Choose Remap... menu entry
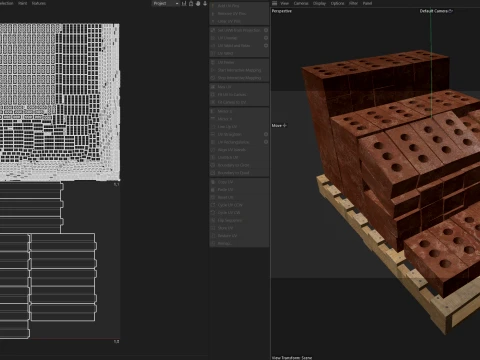The height and width of the screenshot is (360, 480). (x=239, y=243)
